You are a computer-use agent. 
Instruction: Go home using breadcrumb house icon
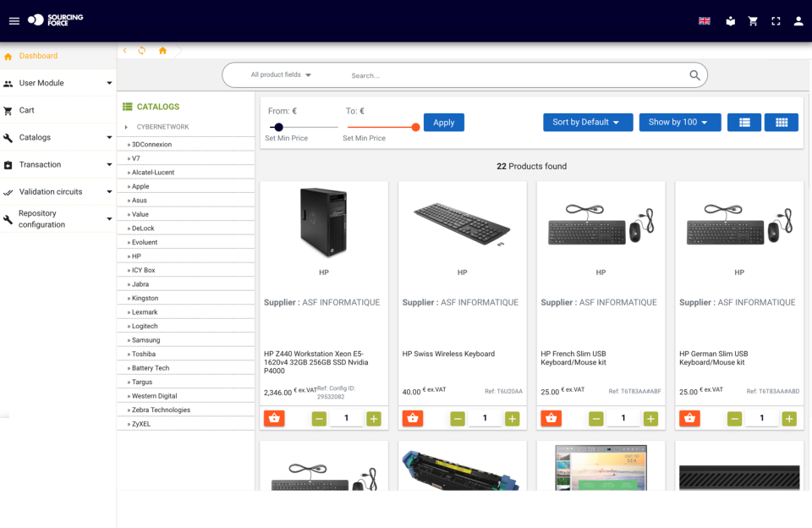coord(162,50)
